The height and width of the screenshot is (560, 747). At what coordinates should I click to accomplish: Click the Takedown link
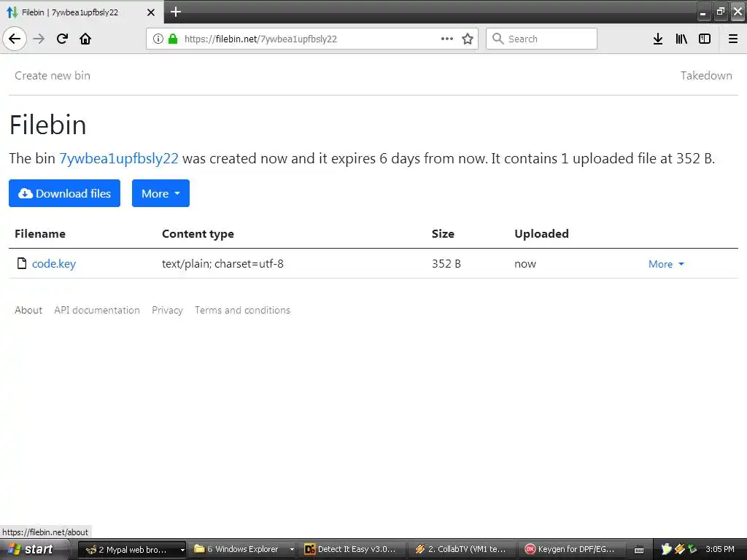(706, 76)
